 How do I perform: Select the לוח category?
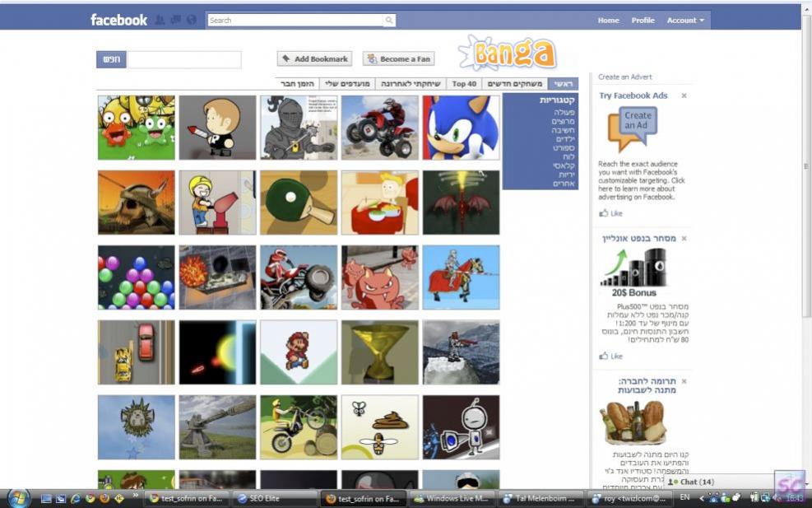coord(569,156)
